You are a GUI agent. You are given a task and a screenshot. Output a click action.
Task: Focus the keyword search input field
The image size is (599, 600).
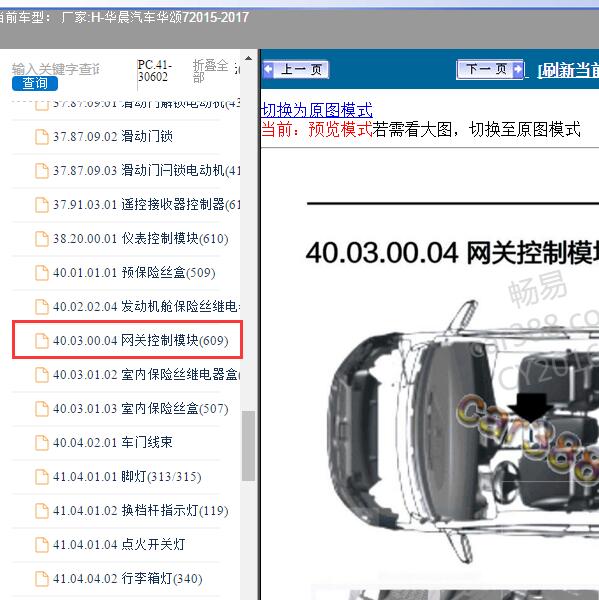click(x=55, y=69)
